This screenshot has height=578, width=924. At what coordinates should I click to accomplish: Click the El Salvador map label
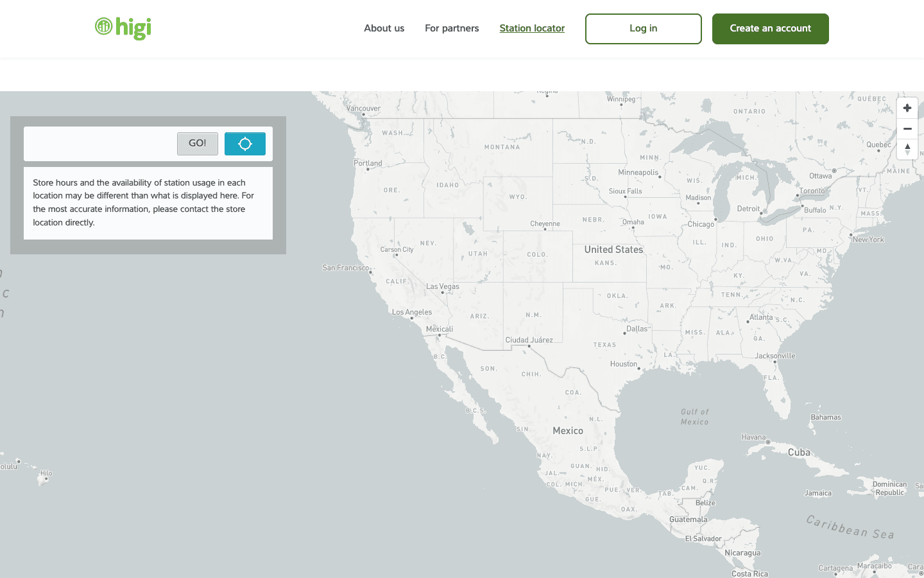(x=703, y=539)
